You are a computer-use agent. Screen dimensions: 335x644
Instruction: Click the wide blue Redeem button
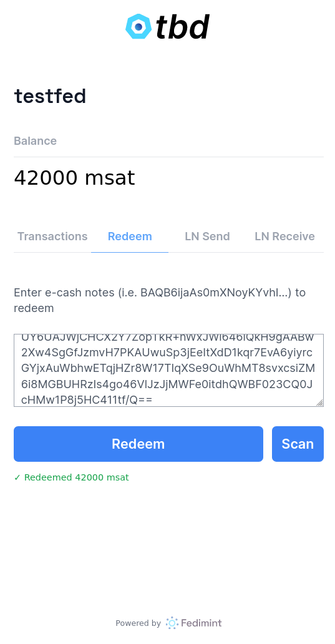coord(138,444)
